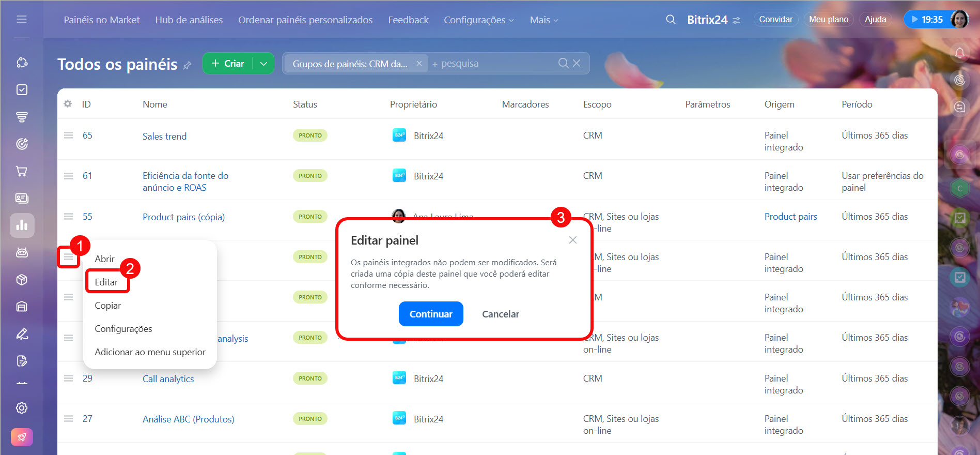Click the search magnifier in top bar
Image resolution: width=980 pixels, height=455 pixels.
[671, 20]
